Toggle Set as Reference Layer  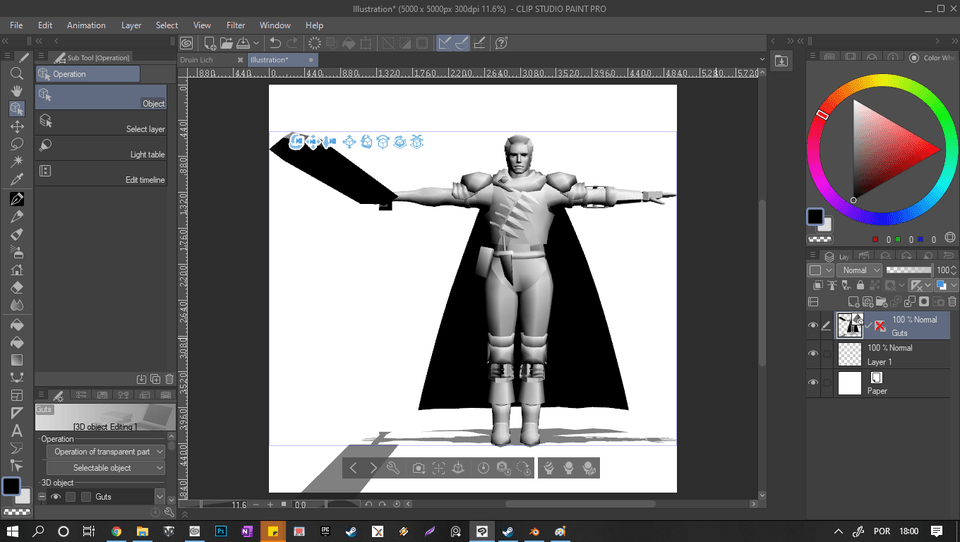[832, 285]
